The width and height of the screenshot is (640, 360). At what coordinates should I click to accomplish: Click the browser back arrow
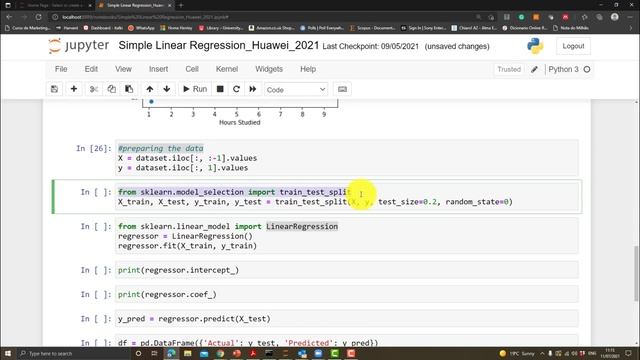pyautogui.click(x=9, y=17)
